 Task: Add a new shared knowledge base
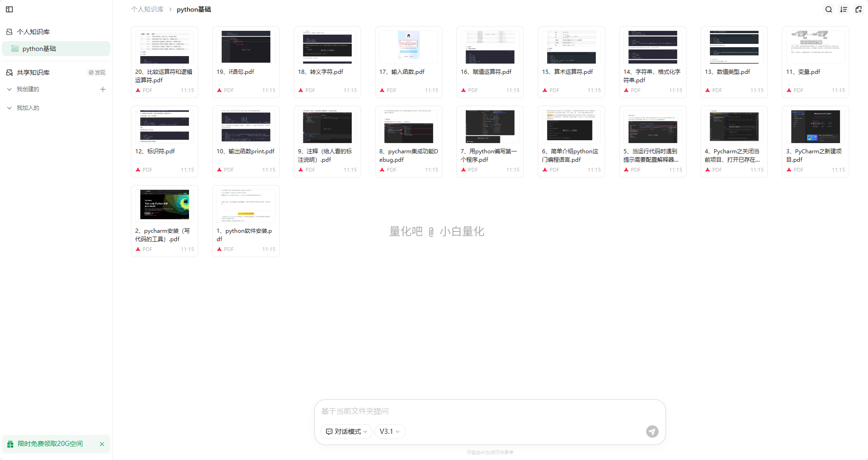click(103, 89)
